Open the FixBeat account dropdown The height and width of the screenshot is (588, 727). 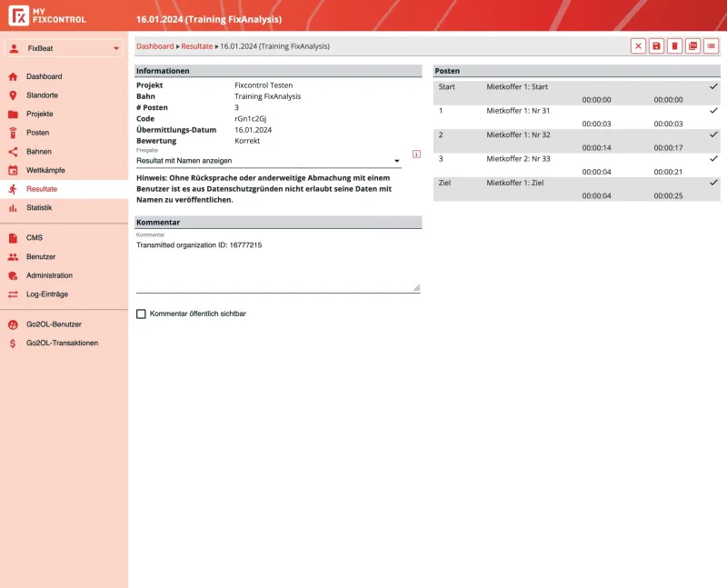(64, 48)
